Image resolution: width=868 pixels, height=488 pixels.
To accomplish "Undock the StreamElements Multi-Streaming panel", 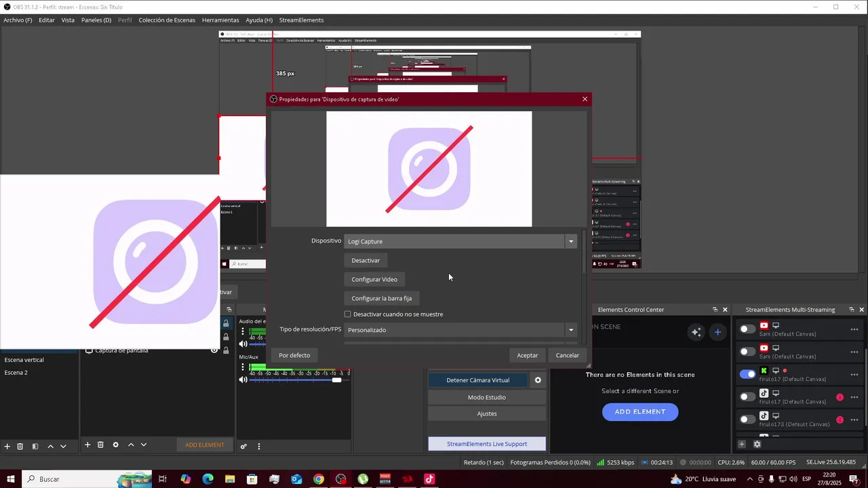I will 851,310.
